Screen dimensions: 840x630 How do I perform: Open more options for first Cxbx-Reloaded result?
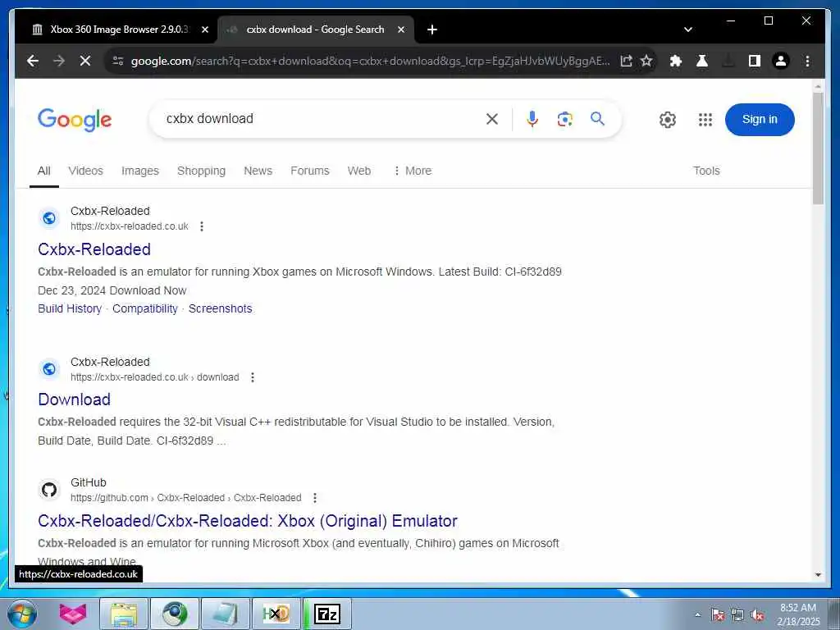[202, 226]
